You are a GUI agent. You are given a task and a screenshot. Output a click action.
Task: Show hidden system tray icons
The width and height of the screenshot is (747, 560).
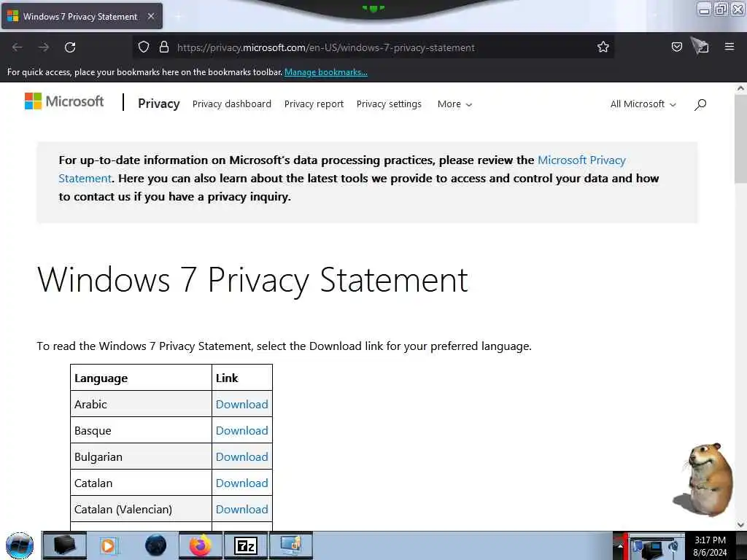pyautogui.click(x=619, y=545)
